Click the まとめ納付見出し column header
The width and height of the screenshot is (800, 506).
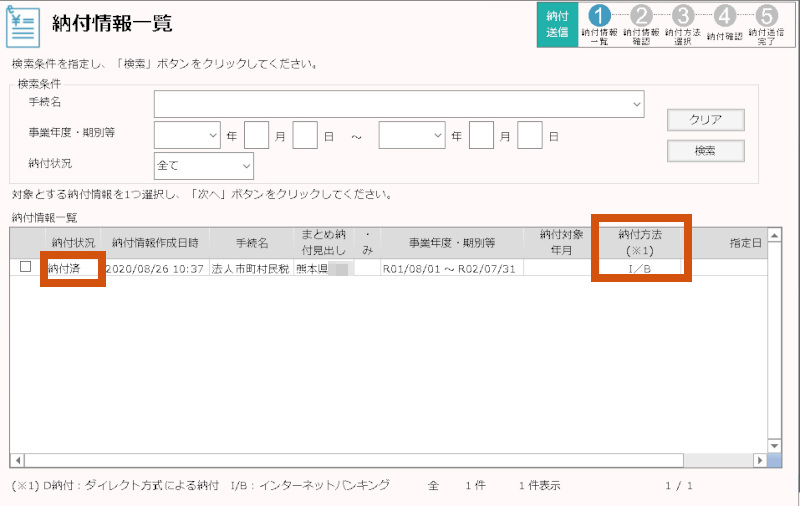click(x=324, y=243)
